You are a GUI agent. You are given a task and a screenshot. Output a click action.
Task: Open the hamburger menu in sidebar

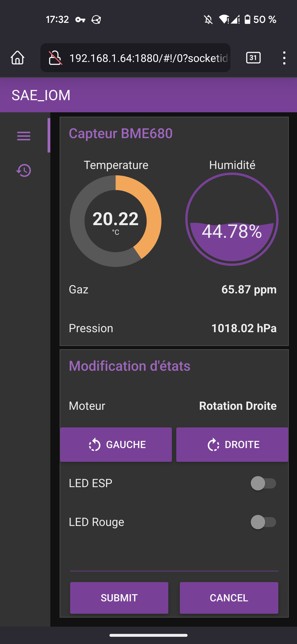(x=24, y=136)
